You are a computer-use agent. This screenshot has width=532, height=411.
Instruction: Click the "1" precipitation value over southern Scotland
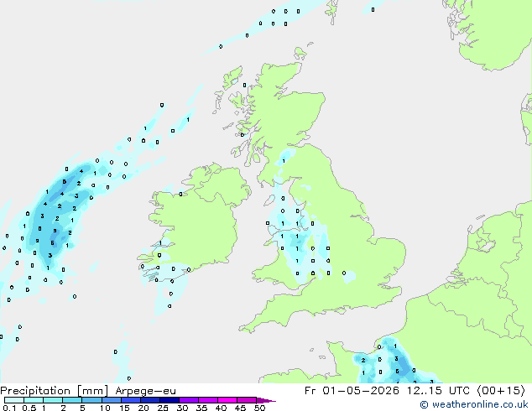click(284, 161)
